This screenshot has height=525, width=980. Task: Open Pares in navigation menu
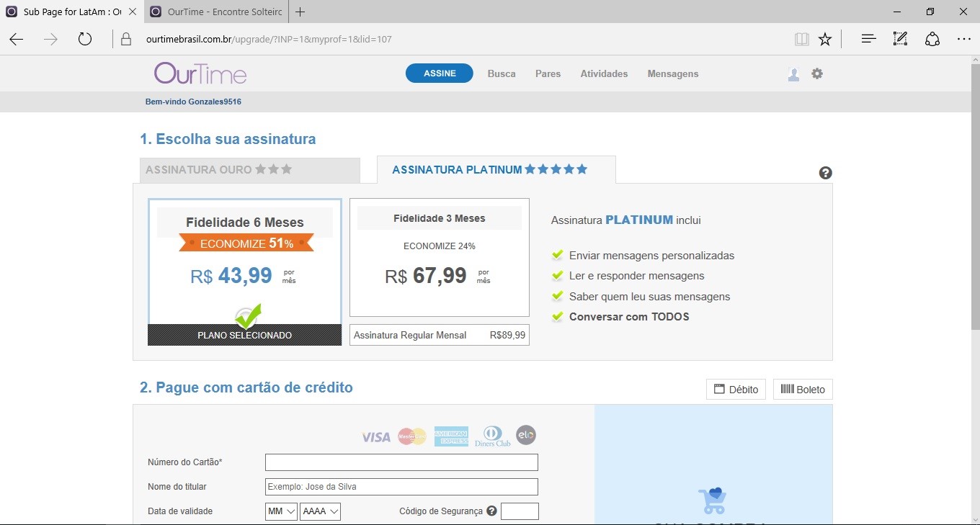click(x=548, y=73)
